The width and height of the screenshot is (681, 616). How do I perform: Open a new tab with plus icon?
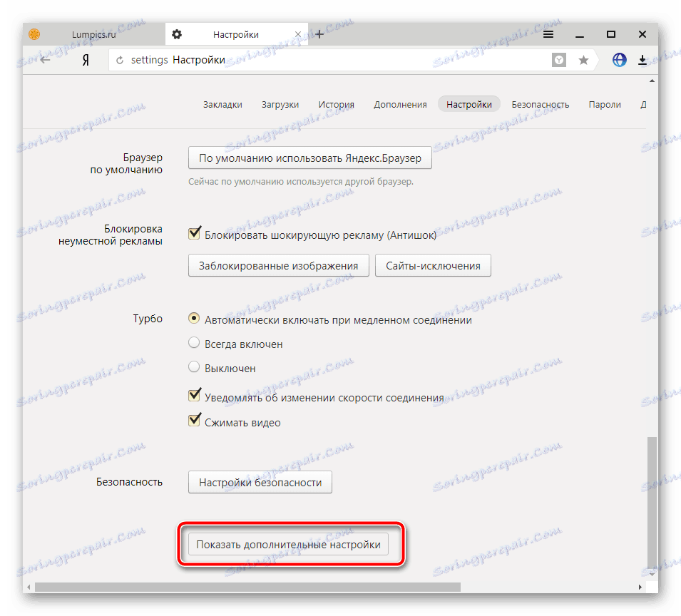[x=319, y=34]
